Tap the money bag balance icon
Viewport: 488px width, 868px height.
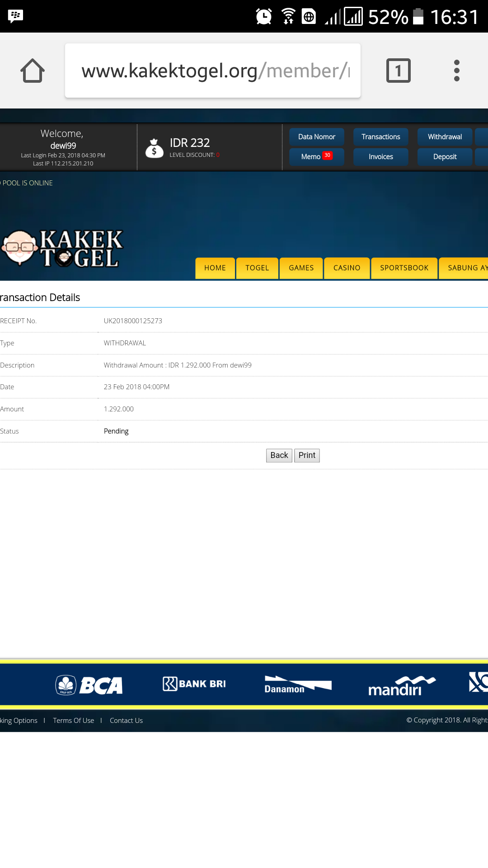(x=154, y=148)
